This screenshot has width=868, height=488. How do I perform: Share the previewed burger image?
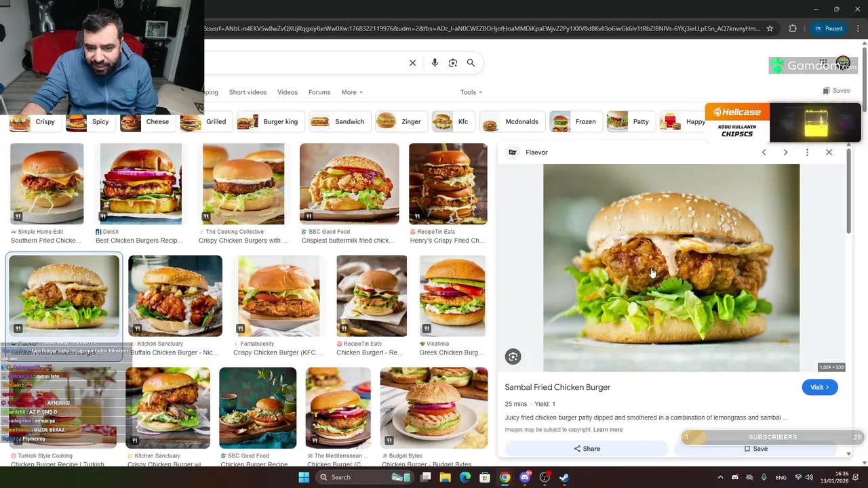click(x=587, y=449)
